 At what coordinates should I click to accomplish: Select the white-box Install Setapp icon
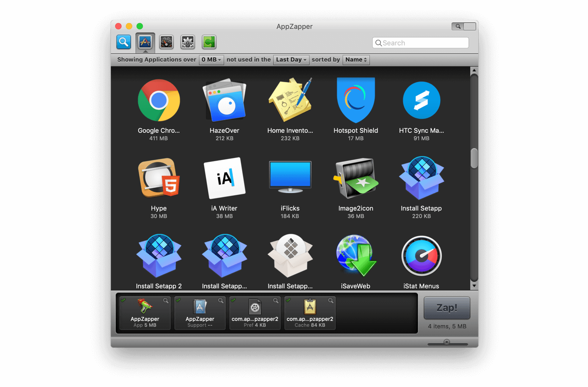pos(290,256)
